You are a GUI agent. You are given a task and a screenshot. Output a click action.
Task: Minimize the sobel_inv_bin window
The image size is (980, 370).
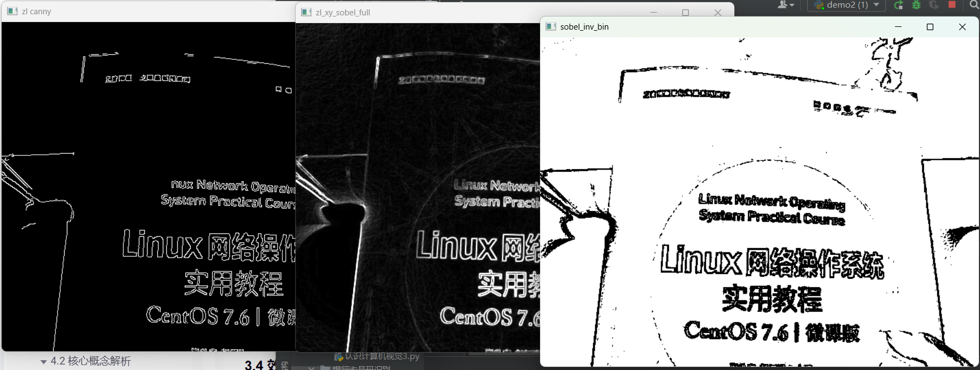[x=898, y=26]
